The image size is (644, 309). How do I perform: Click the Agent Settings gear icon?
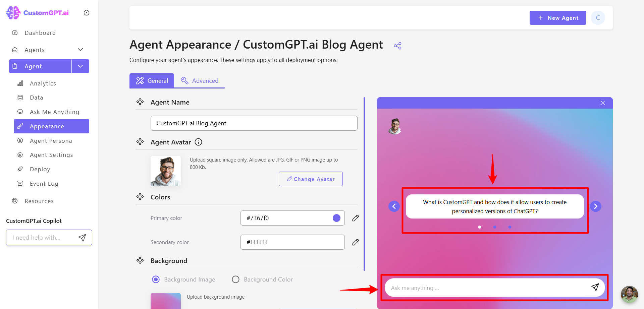pyautogui.click(x=20, y=155)
